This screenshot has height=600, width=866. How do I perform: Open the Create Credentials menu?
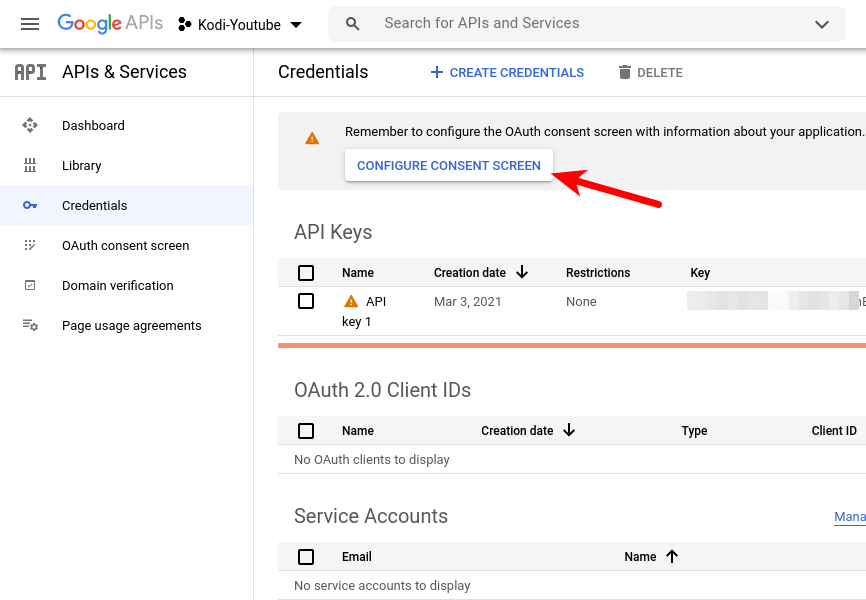(507, 73)
